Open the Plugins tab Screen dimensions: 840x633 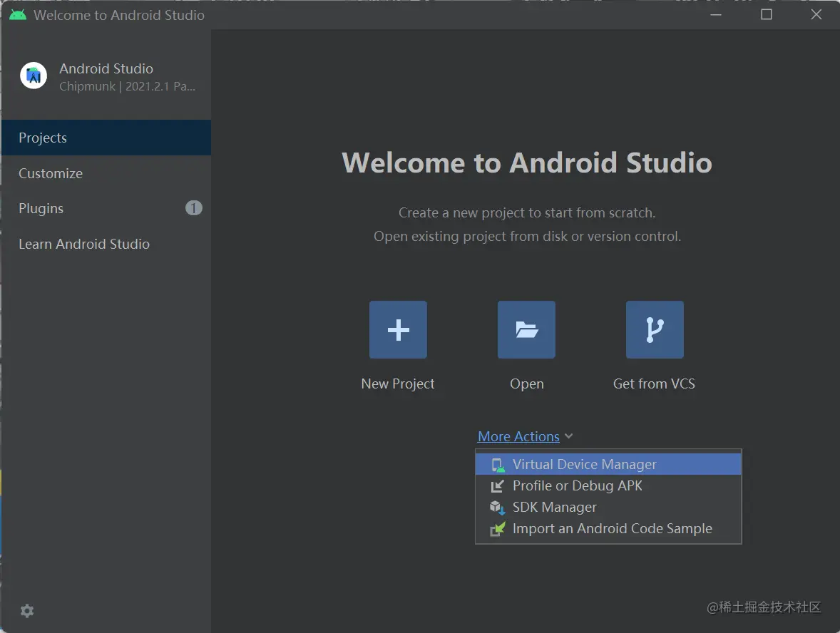click(106, 208)
